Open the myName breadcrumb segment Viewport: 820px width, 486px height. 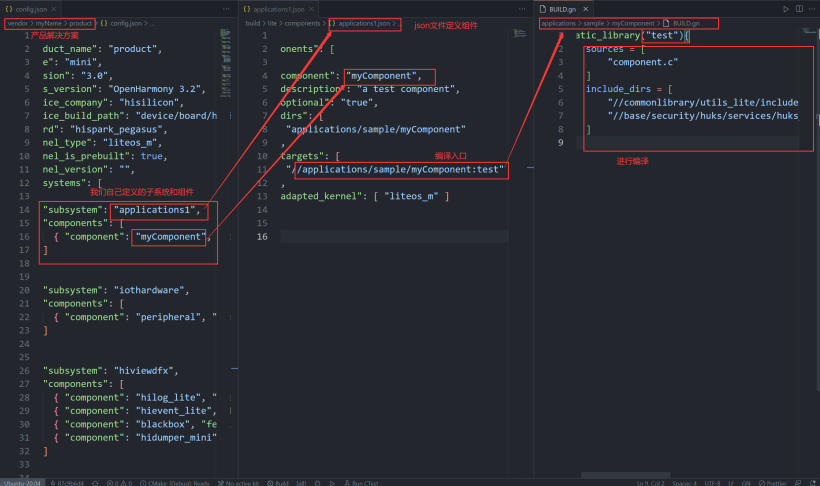coord(49,24)
